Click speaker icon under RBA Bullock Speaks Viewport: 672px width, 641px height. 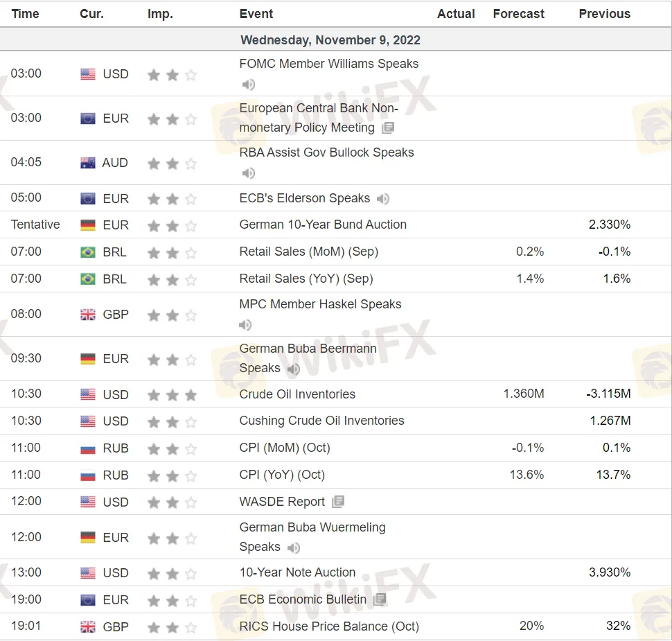coord(248,173)
